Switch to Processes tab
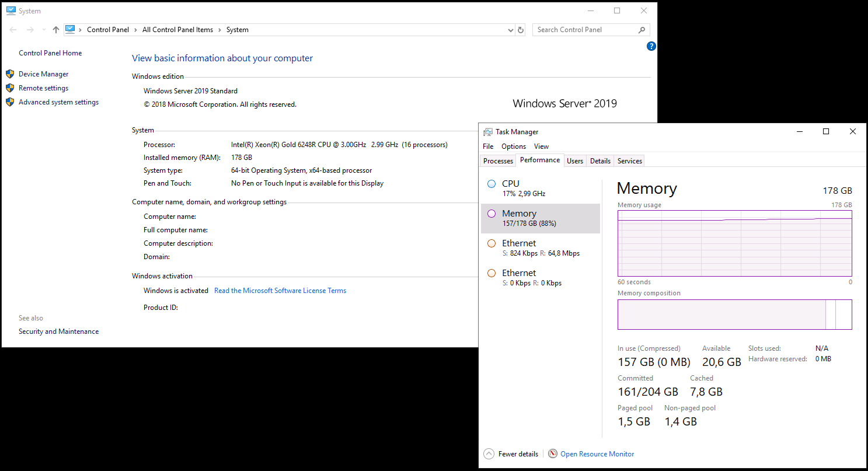 coord(498,161)
